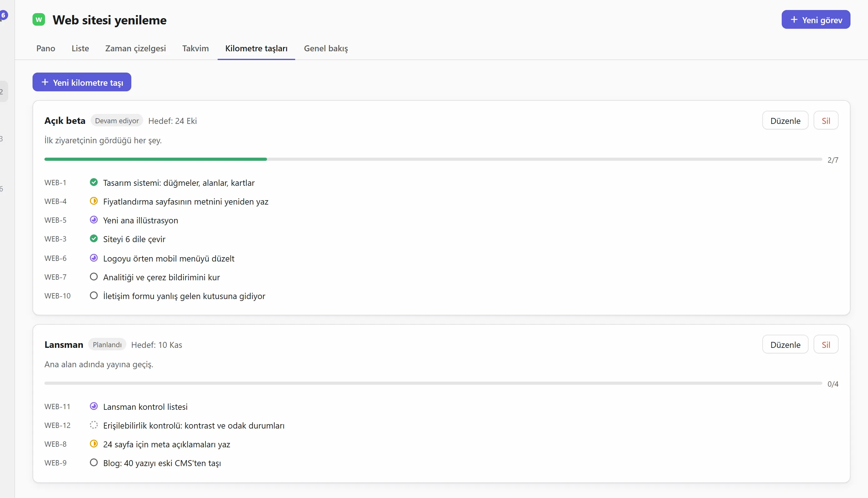This screenshot has height=498, width=868.
Task: Create a Yeni kilometre taşı
Action: [82, 83]
